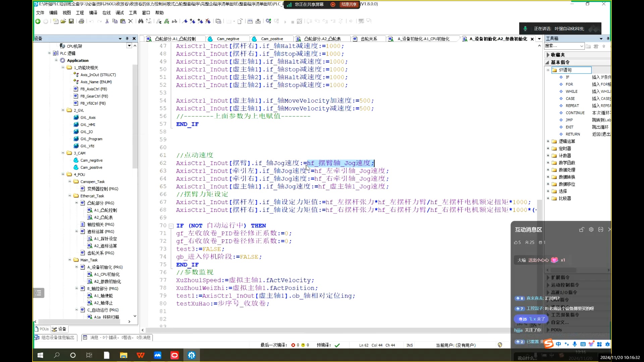
Task: Pin the 设备 device panel
Action: pyautogui.click(x=127, y=39)
